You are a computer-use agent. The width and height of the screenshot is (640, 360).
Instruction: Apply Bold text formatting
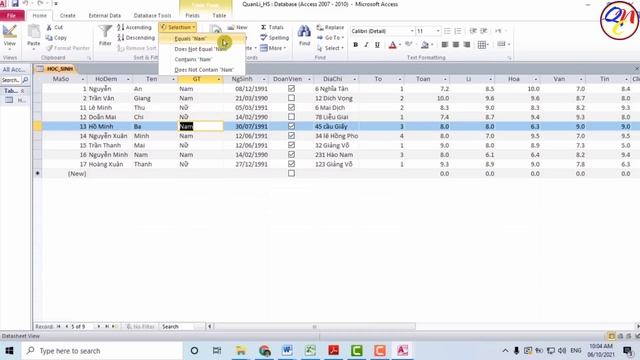356,44
